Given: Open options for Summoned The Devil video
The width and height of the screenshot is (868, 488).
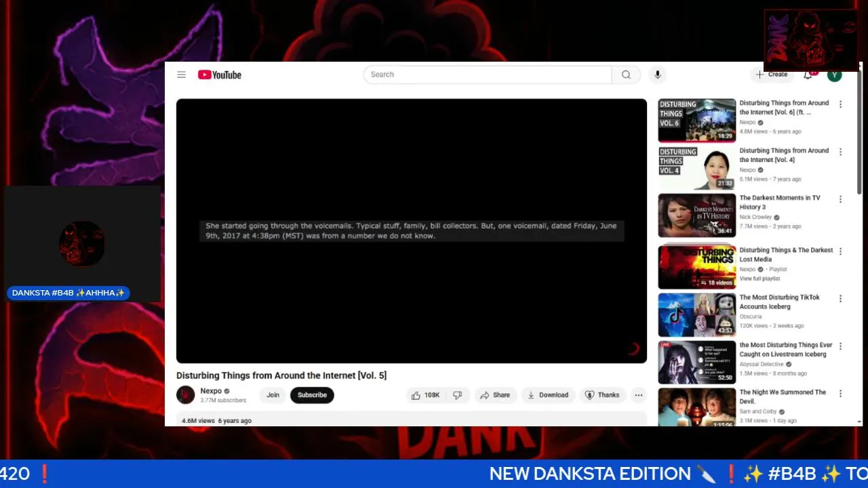Looking at the screenshot, I should [840, 393].
